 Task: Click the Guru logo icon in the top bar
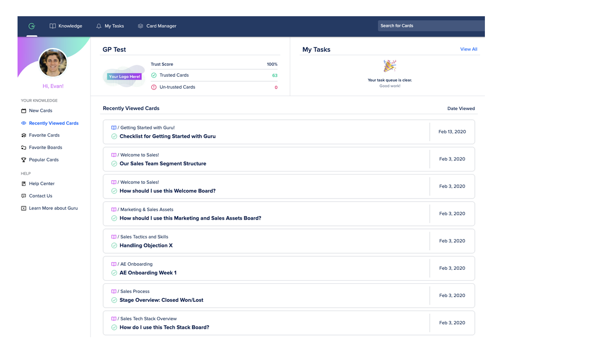[32, 26]
